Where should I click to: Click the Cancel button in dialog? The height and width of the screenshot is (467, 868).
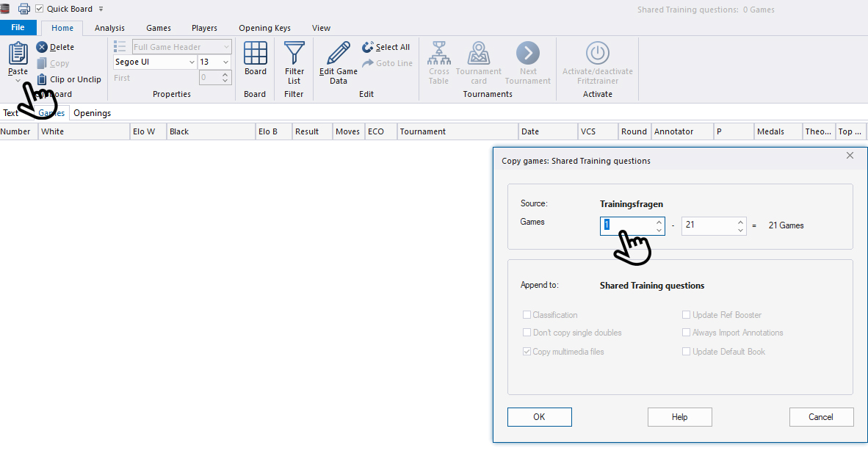click(x=821, y=417)
